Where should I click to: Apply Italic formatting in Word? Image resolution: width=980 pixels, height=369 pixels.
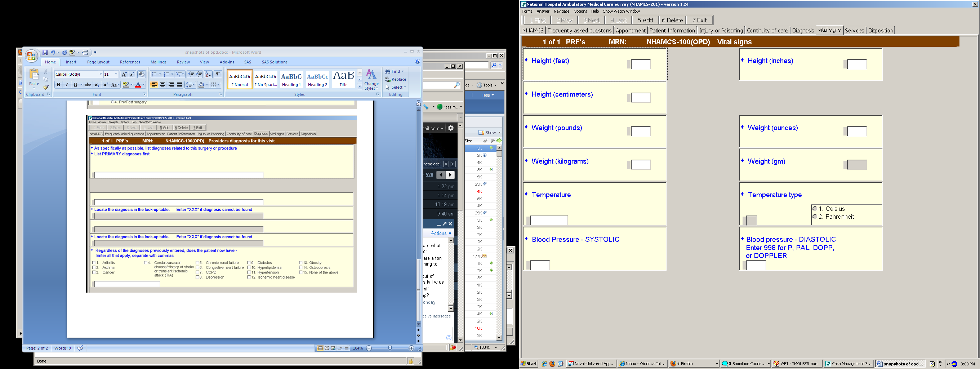click(67, 85)
